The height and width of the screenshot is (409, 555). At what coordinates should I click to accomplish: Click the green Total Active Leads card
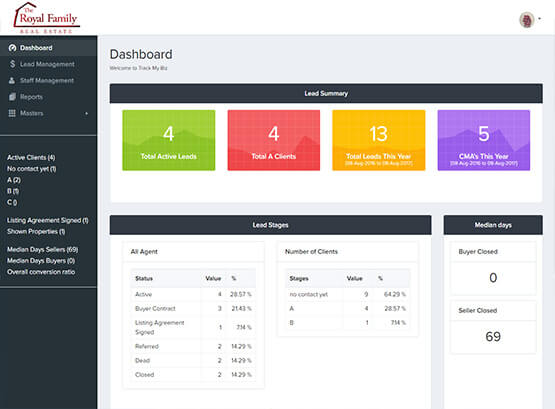(168, 140)
